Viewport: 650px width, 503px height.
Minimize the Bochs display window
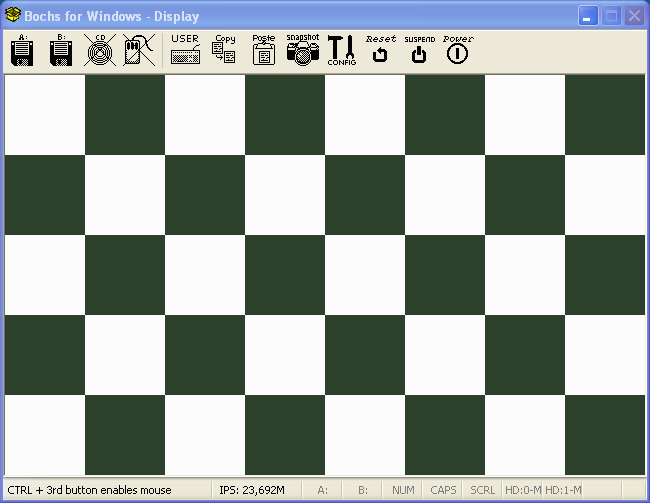click(x=589, y=16)
